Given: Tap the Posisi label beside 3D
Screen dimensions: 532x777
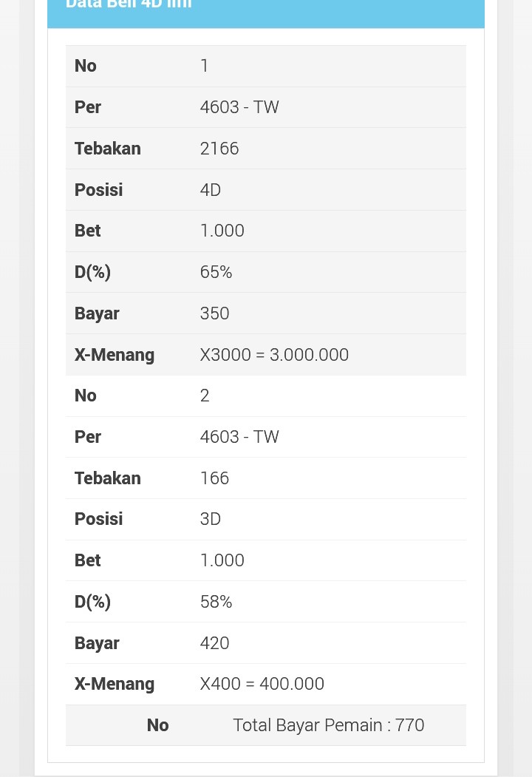Looking at the screenshot, I should (98, 519).
